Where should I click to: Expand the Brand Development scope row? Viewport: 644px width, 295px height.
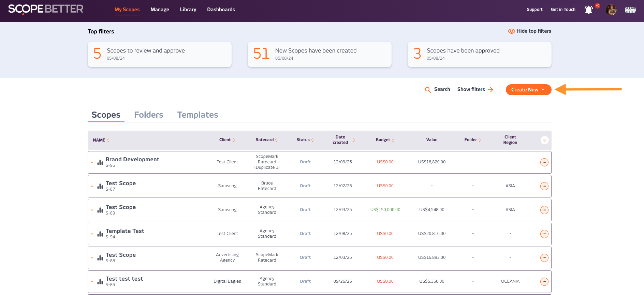92,162
